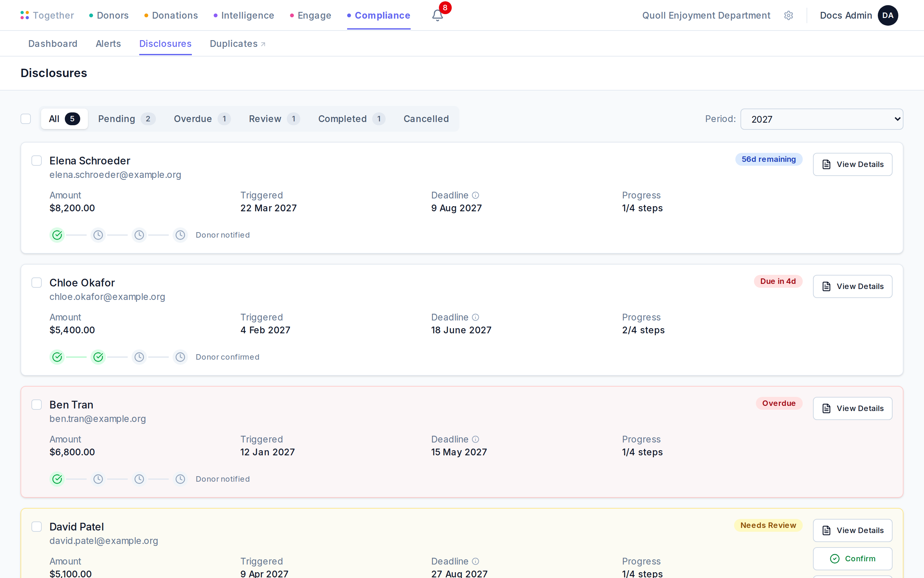Click Elena Schroeder's fourth pending step clock
The width and height of the screenshot is (924, 578).
coord(180,235)
